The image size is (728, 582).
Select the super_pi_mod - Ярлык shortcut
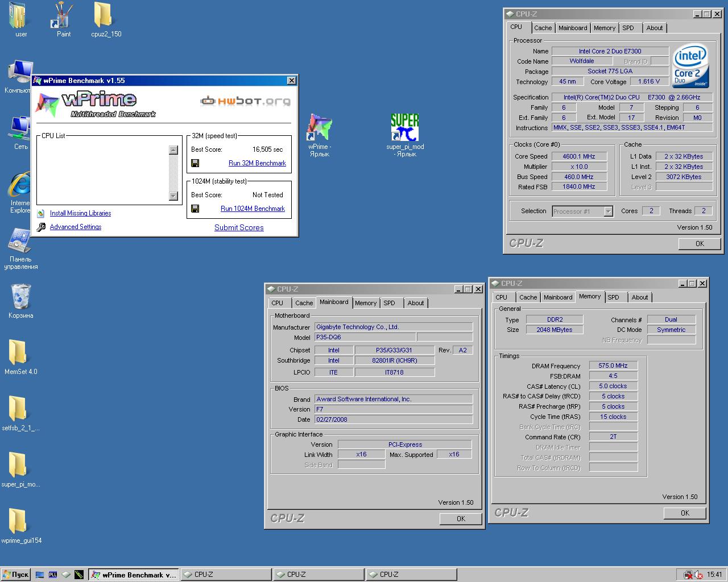point(405,127)
